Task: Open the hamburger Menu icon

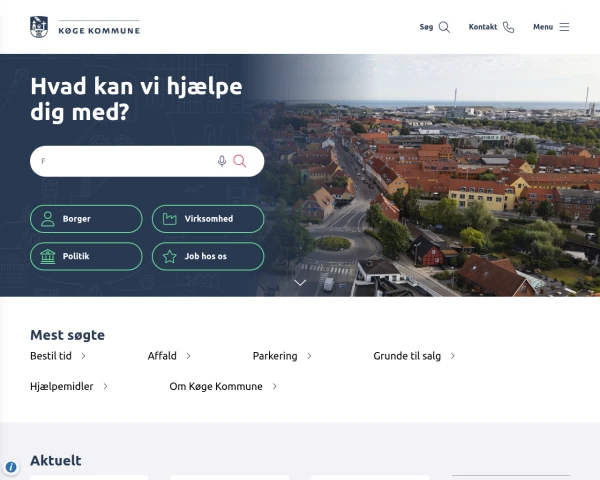Action: 565,27
